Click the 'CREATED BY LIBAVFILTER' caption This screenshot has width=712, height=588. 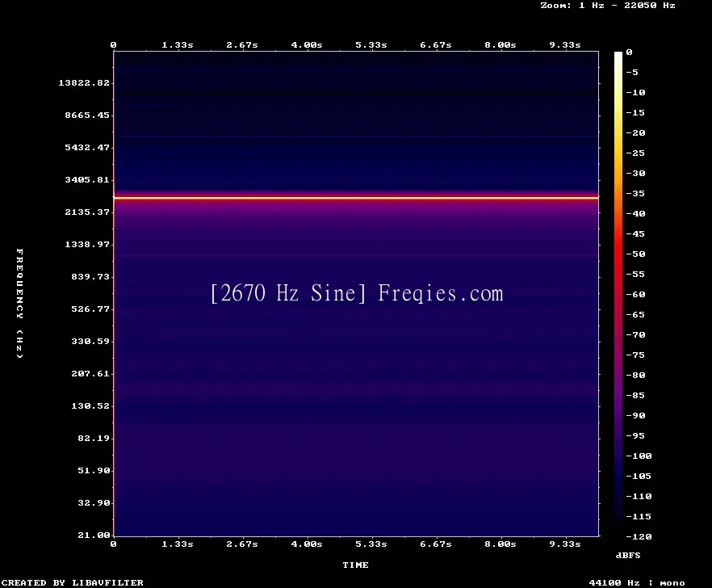pos(72,582)
